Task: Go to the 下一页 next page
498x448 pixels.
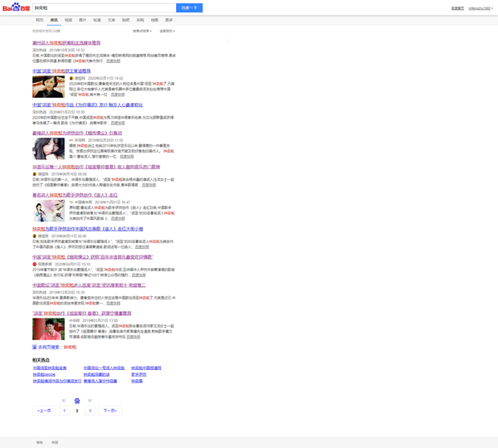Action: (x=110, y=411)
